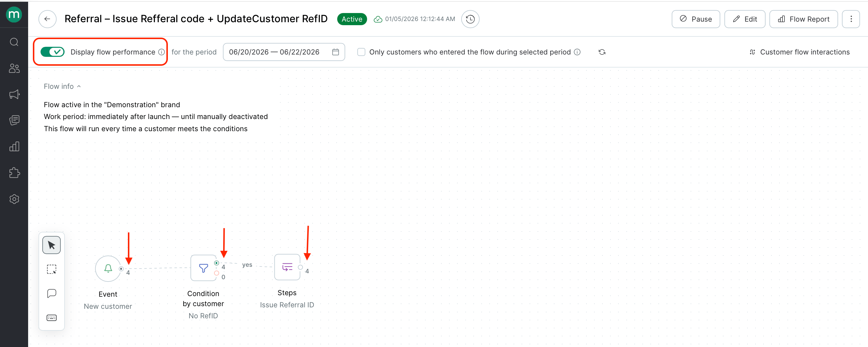This screenshot has width=868, height=347.
Task: Click the 'Issue Referral ID' step label
Action: point(287,305)
